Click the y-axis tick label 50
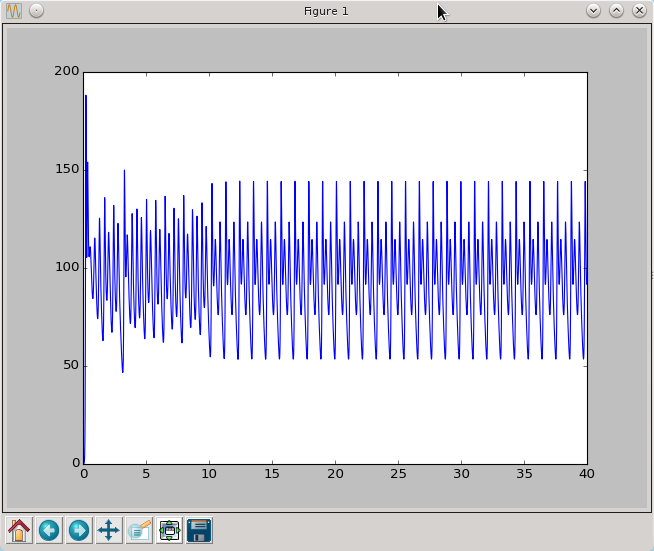This screenshot has height=551, width=654. (x=71, y=365)
